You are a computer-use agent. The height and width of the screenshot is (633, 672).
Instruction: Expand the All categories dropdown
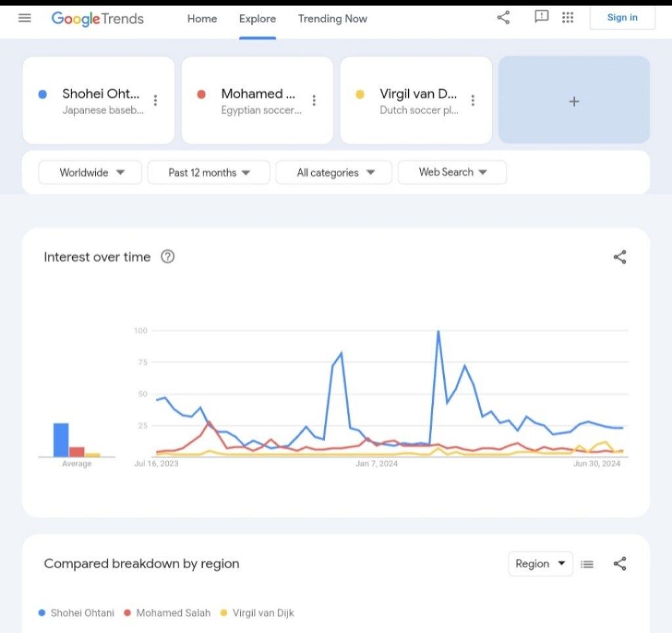(x=334, y=173)
